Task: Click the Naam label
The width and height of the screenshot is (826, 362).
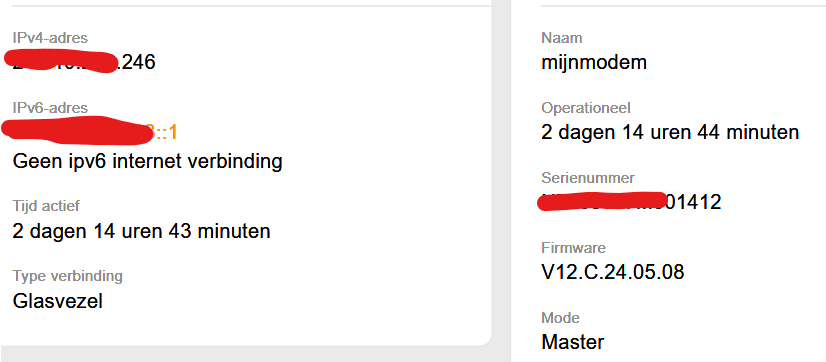Action: click(x=562, y=38)
